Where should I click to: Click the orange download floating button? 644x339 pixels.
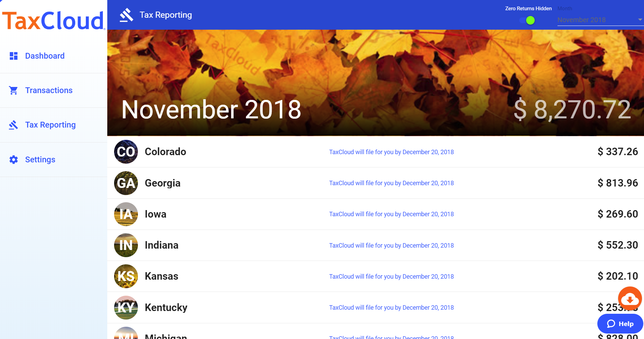[630, 299]
